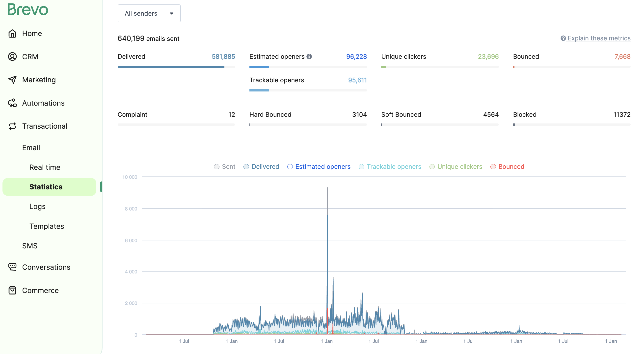Select the Statistics highlighted sidebar entry
This screenshot has height=354, width=644.
(46, 187)
